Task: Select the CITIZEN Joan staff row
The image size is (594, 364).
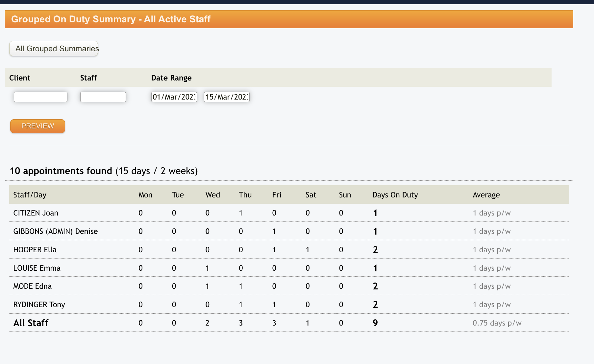Action: [36, 213]
